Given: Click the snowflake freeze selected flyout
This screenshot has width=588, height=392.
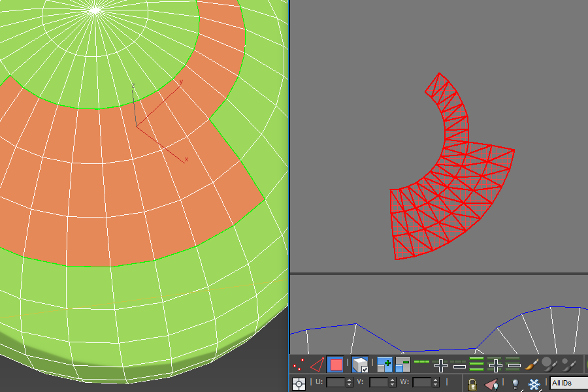Looking at the screenshot, I should click(534, 385).
